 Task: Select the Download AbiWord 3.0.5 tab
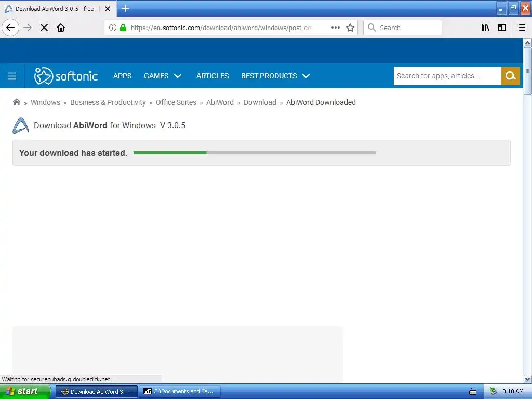[58, 9]
